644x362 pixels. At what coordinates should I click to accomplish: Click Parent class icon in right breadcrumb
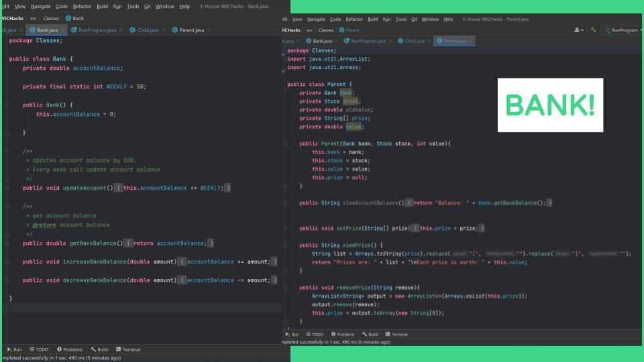[341, 30]
